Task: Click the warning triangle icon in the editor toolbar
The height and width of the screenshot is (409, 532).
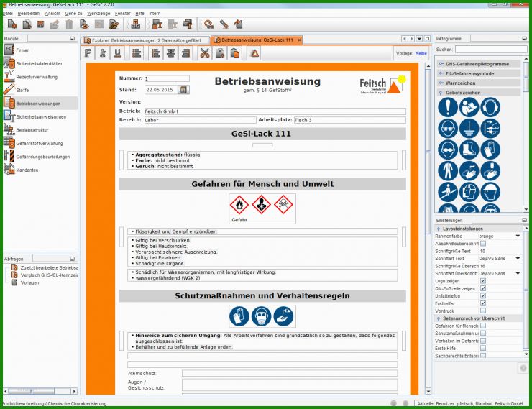Action: coord(254,53)
